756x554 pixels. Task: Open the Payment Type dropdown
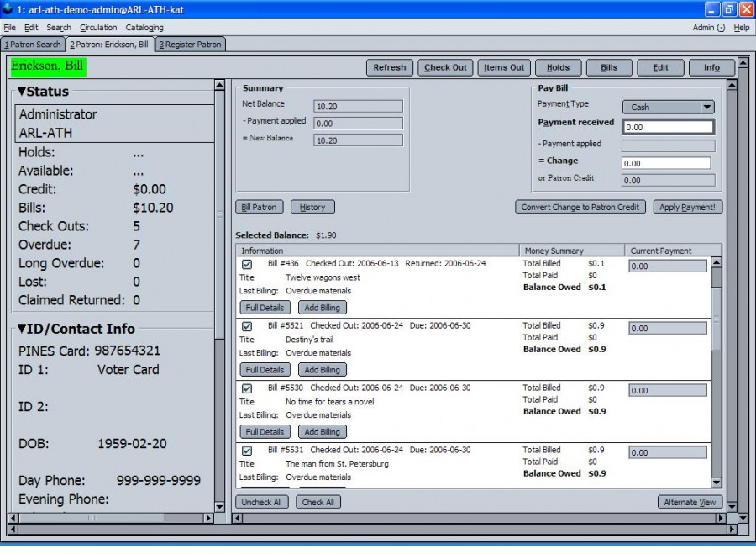click(706, 108)
